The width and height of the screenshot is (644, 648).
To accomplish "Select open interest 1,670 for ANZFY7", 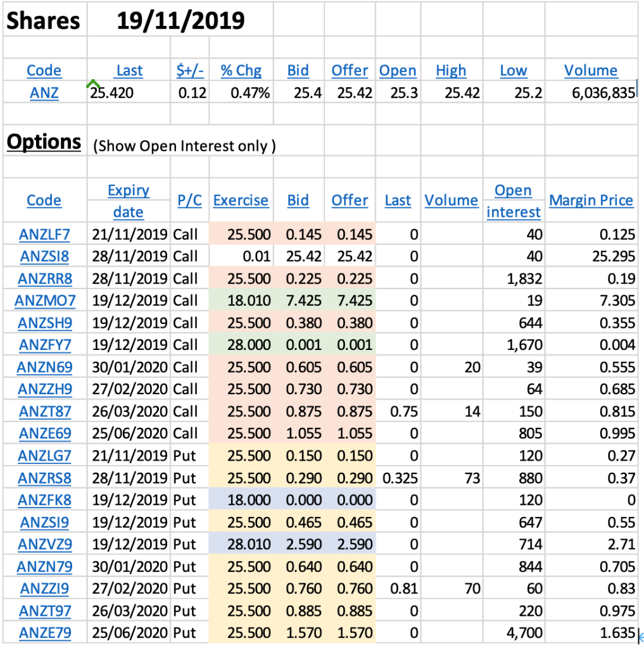I will coord(524,345).
